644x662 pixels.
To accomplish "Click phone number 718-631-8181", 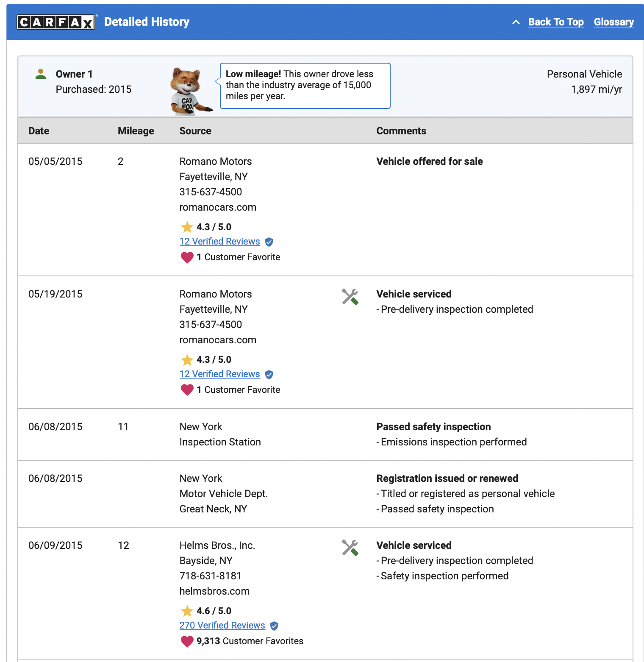I will pyautogui.click(x=211, y=576).
